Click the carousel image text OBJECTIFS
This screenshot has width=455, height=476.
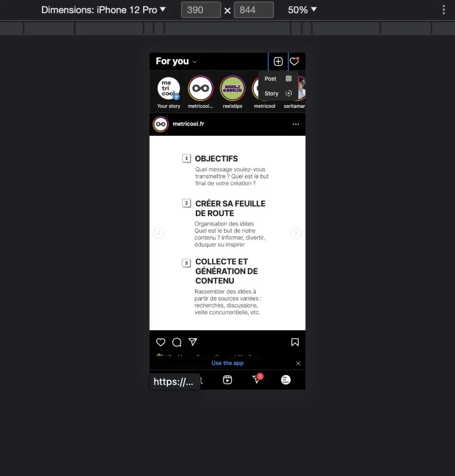[216, 159]
